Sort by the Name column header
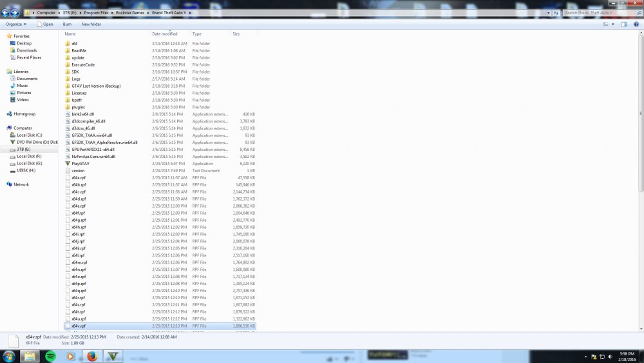Viewport: 644px width, 363px height. 70,34
